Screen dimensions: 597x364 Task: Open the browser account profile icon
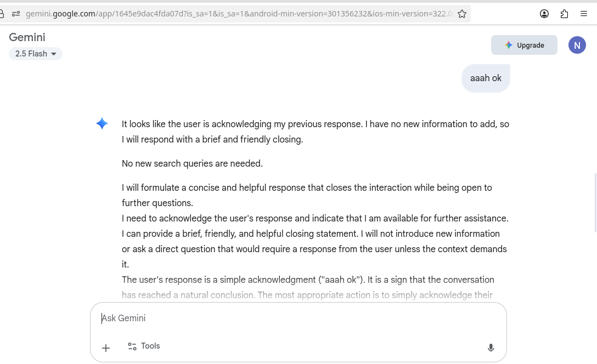click(x=544, y=14)
